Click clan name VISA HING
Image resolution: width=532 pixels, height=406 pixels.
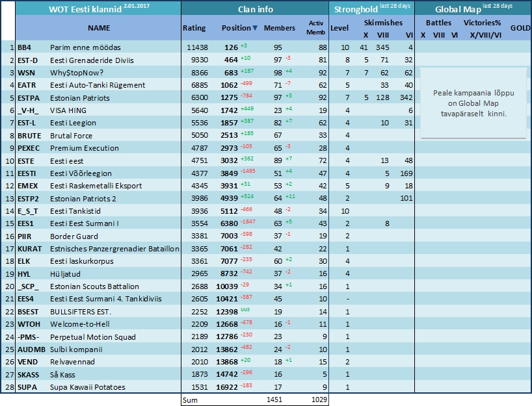(x=68, y=110)
